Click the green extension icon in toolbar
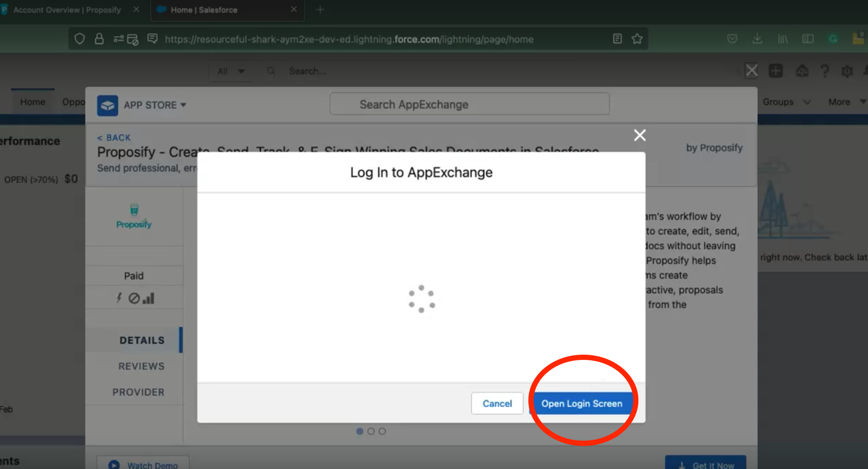Image resolution: width=868 pixels, height=469 pixels. pyautogui.click(x=833, y=39)
